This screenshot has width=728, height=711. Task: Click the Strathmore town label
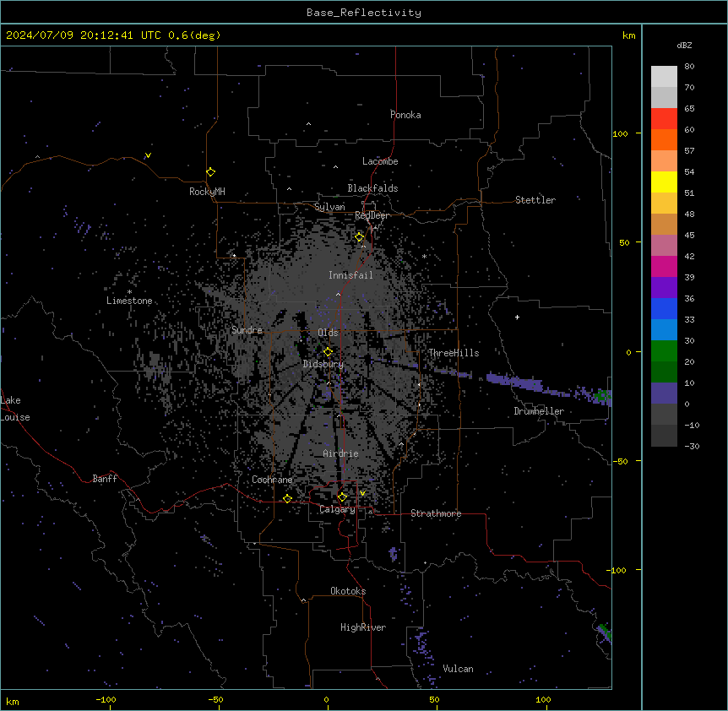436,513
